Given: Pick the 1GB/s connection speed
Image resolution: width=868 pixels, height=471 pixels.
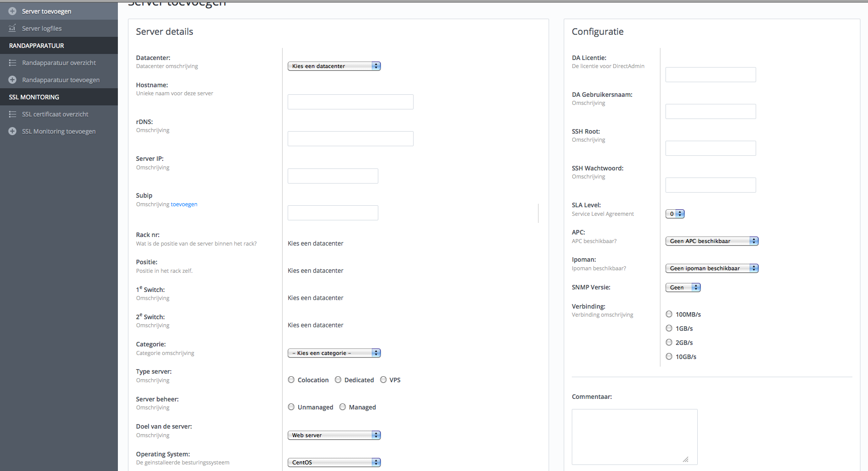Looking at the screenshot, I should pyautogui.click(x=669, y=328).
